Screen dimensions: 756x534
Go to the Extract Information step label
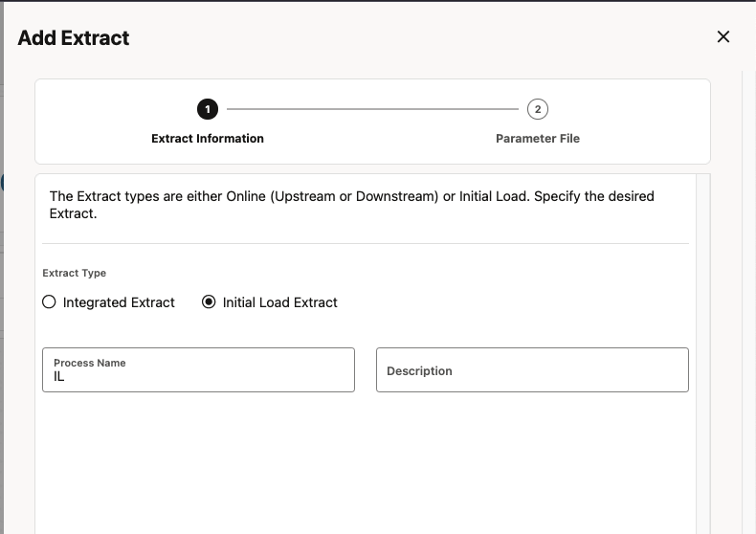tap(208, 139)
